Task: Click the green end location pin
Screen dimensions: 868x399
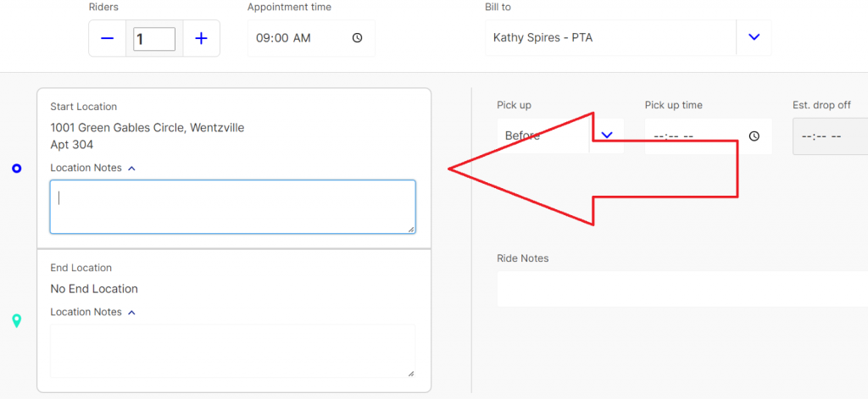Action: coord(16,320)
